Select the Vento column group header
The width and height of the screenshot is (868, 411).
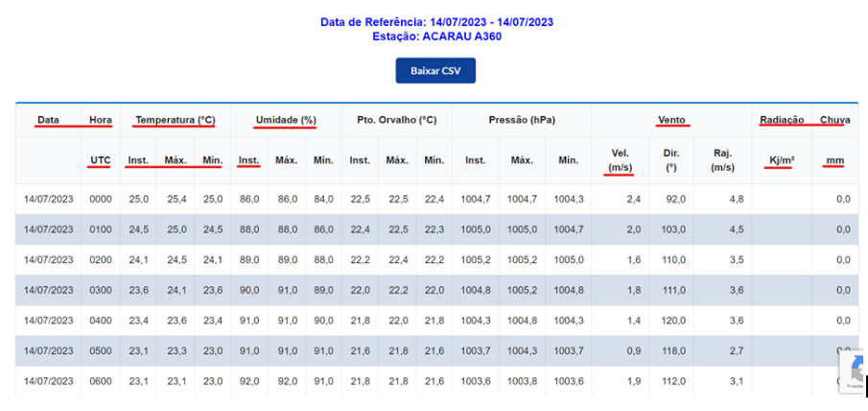point(671,120)
